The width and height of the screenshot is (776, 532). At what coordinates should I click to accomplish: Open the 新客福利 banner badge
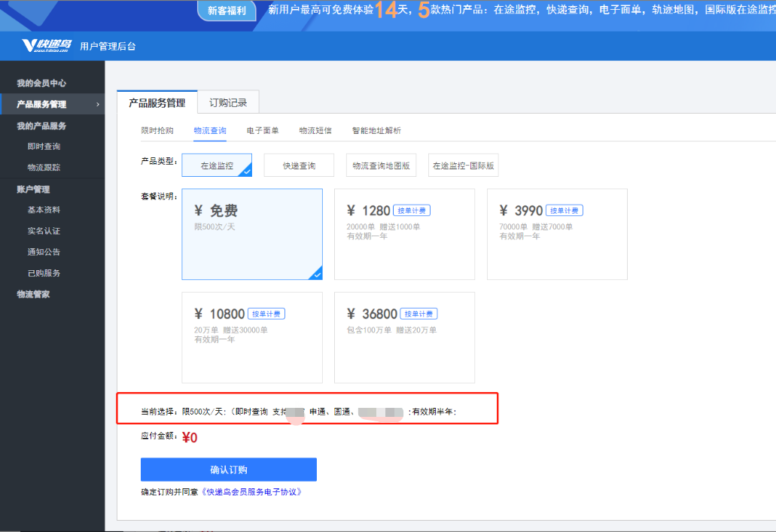tap(227, 11)
